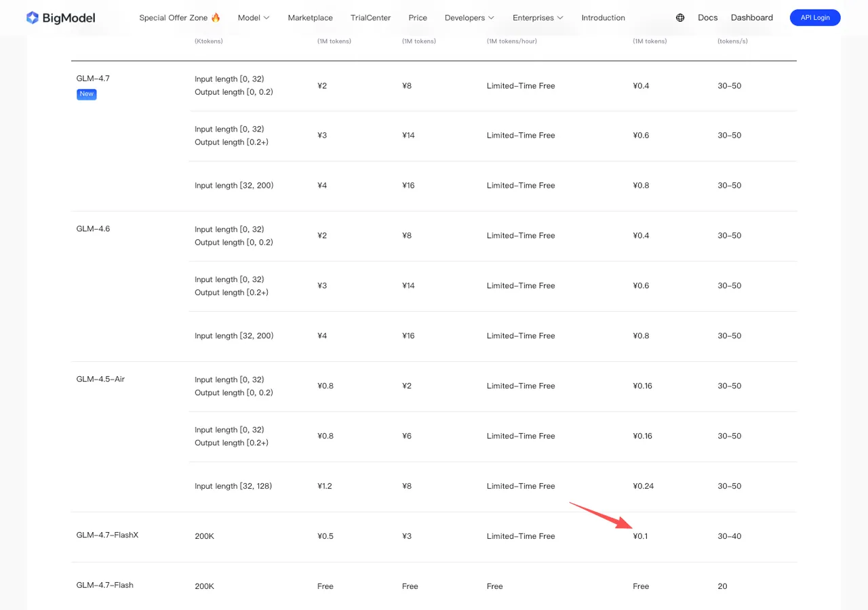Go to the Dashboard
Image resolution: width=868 pixels, height=610 pixels.
(751, 18)
